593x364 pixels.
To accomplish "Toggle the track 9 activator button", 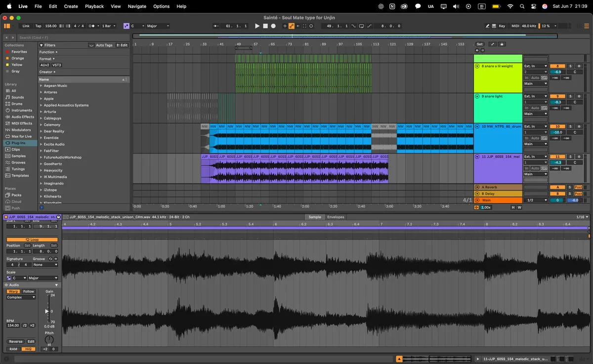I will pyautogui.click(x=557, y=96).
